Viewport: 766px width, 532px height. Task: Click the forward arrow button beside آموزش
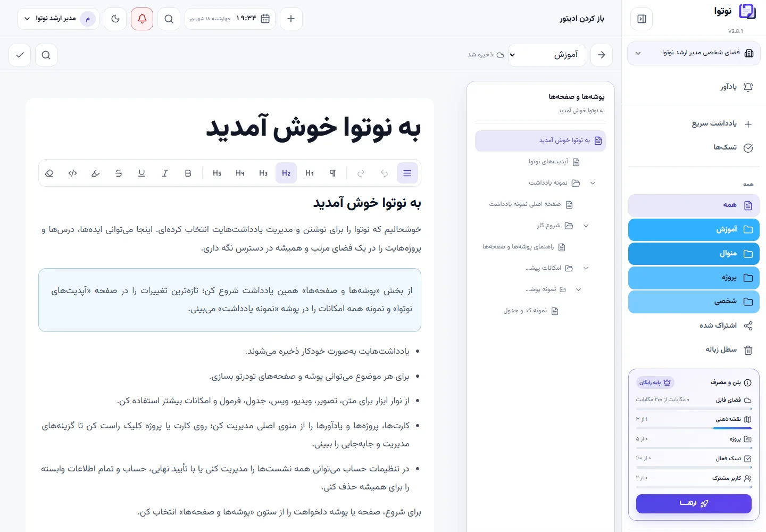pos(602,55)
